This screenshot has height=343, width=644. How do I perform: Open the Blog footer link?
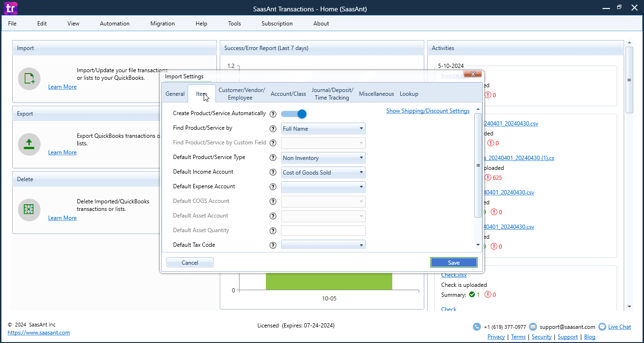[589, 337]
